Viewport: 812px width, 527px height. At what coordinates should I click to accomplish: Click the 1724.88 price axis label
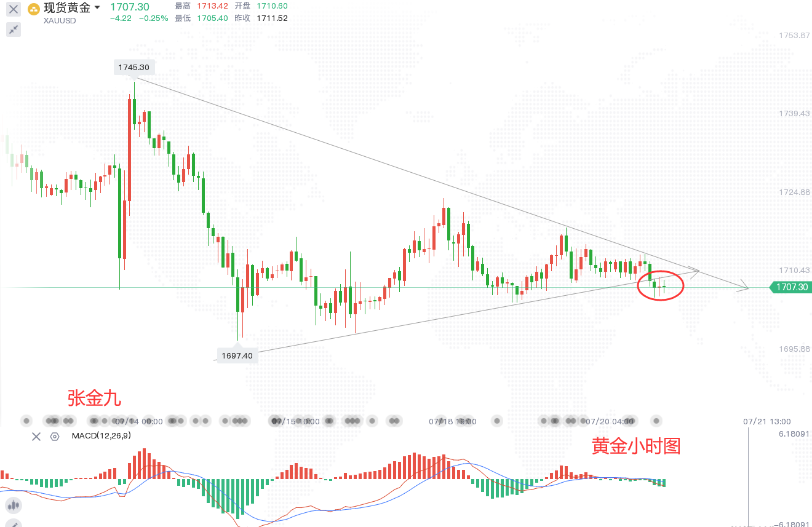point(794,192)
